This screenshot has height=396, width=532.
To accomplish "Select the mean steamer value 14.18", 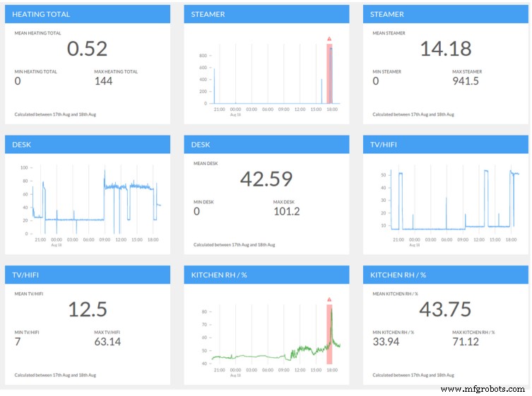I will (446, 49).
